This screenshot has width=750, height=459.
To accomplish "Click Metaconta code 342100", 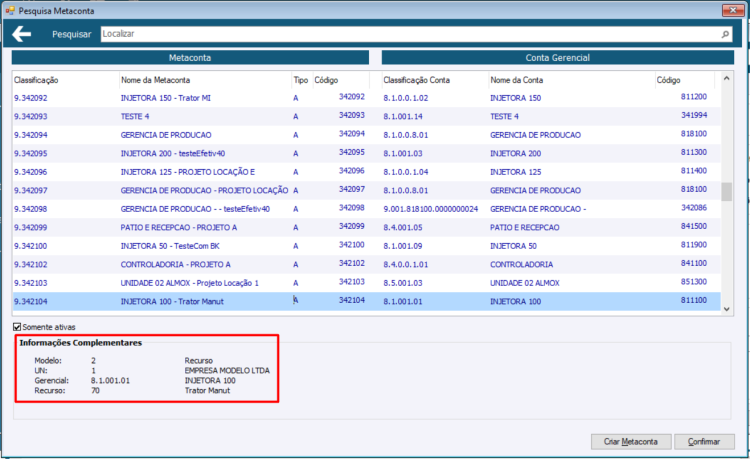I will pos(352,245).
